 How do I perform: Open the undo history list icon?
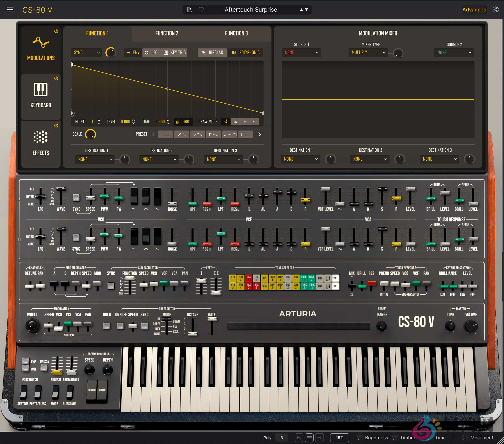click(309, 438)
